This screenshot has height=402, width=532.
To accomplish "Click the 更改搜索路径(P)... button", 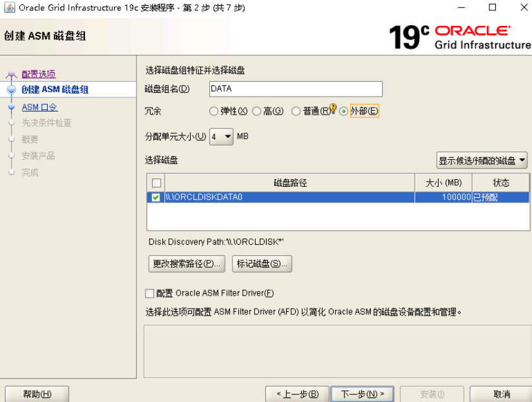I will (x=187, y=263).
